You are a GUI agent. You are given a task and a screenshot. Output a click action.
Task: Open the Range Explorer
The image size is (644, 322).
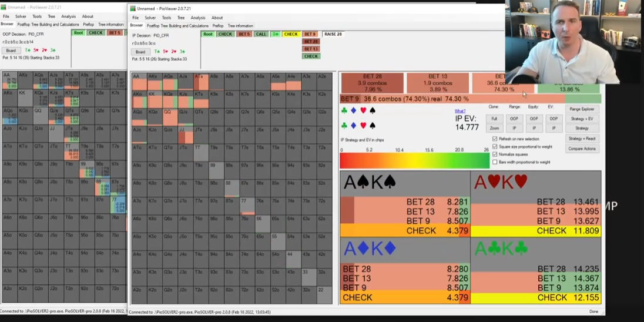coord(582,109)
